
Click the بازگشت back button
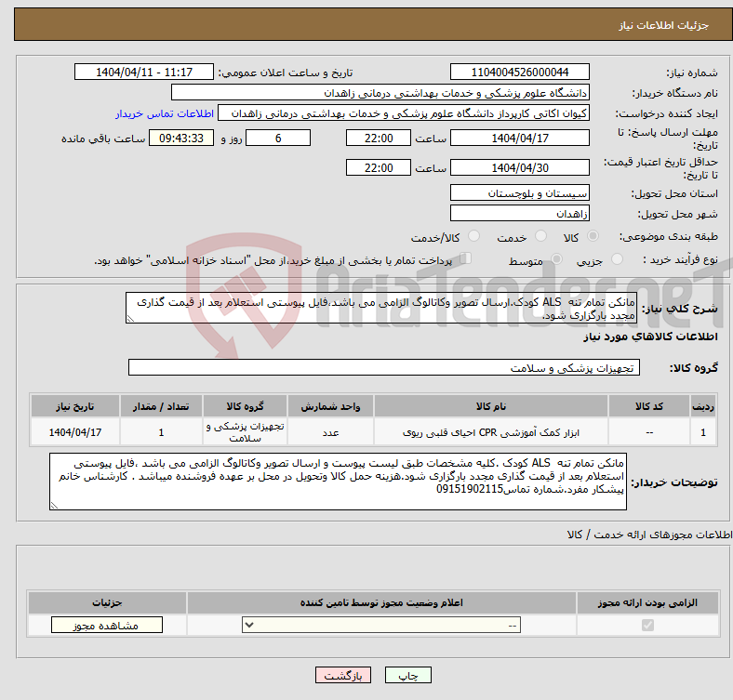(x=343, y=675)
